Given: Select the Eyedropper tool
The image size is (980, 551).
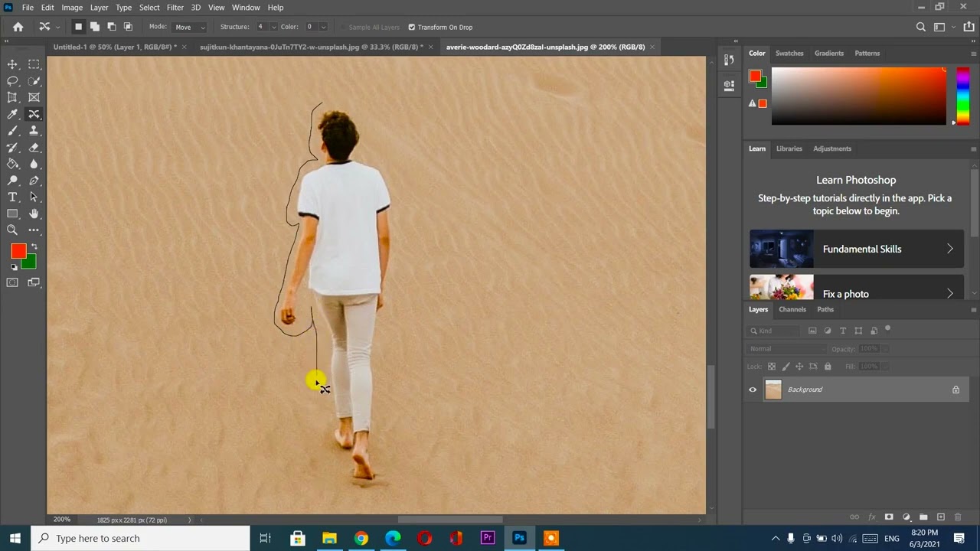Looking at the screenshot, I should click(x=12, y=114).
